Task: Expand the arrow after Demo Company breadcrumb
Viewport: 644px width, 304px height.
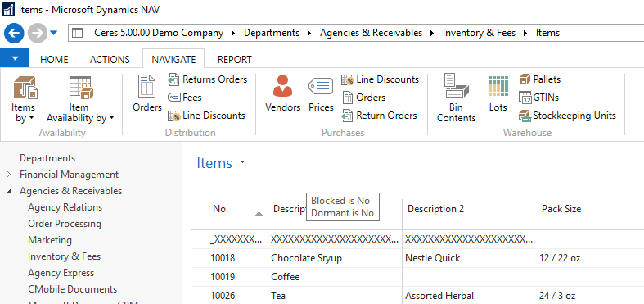Action: pyautogui.click(x=234, y=33)
